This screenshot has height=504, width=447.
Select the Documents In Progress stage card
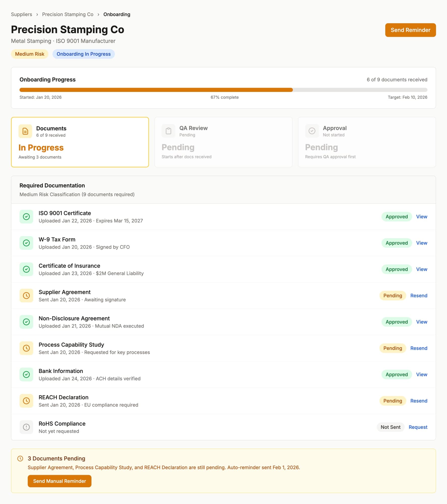(x=80, y=142)
